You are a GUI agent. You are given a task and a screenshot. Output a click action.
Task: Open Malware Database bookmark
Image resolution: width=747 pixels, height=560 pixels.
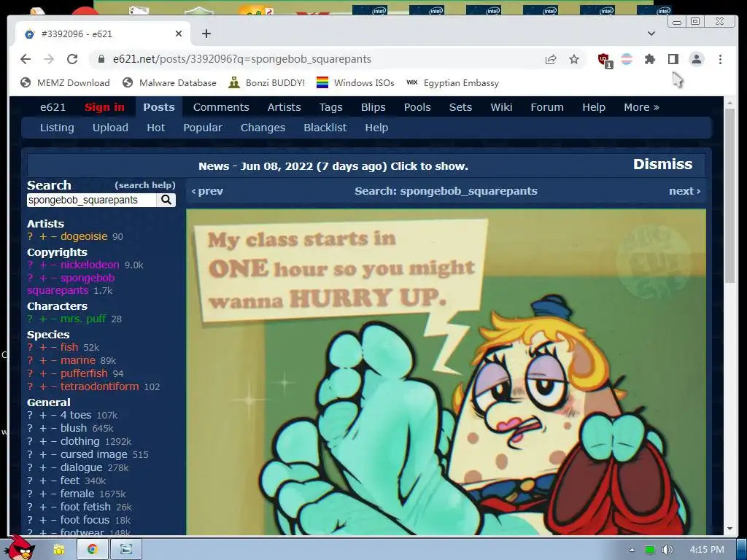pos(169,83)
